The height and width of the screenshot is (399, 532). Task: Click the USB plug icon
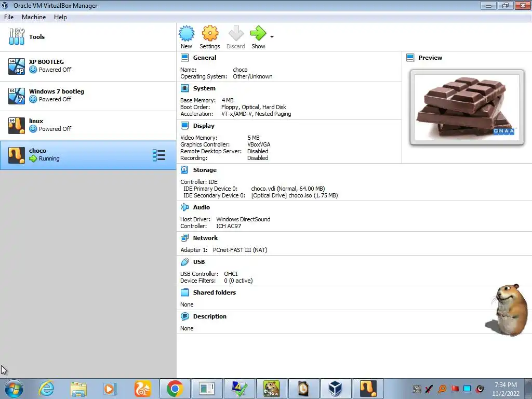pyautogui.click(x=184, y=262)
